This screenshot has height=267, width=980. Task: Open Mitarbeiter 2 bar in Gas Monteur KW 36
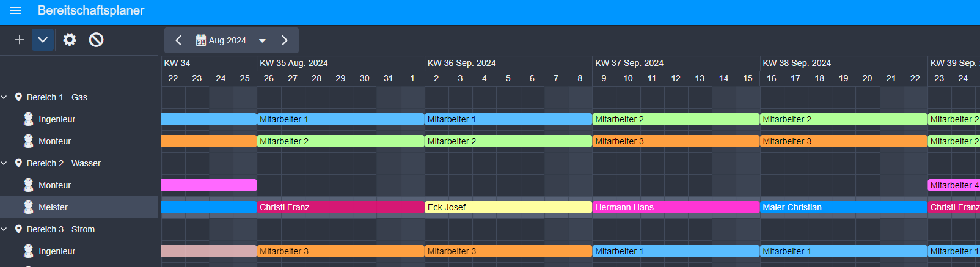pyautogui.click(x=508, y=141)
